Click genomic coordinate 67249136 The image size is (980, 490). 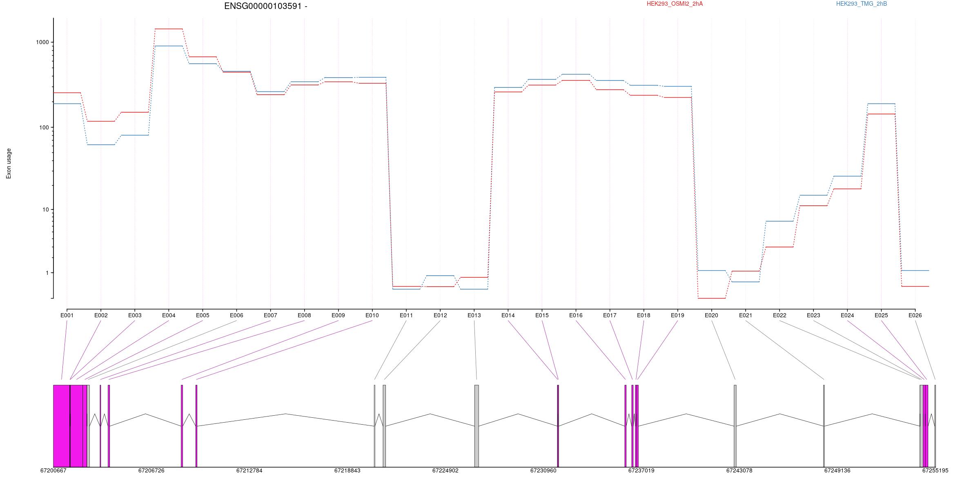pyautogui.click(x=837, y=470)
